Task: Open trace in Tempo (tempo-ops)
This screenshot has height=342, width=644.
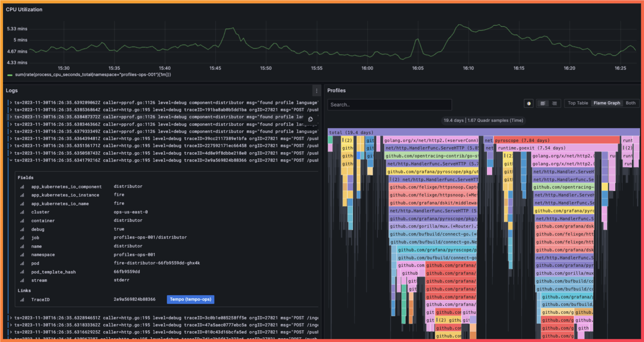Action: coord(190,299)
